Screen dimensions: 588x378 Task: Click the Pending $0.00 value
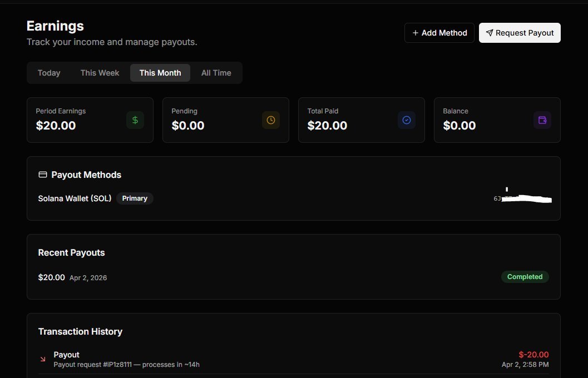(188, 126)
